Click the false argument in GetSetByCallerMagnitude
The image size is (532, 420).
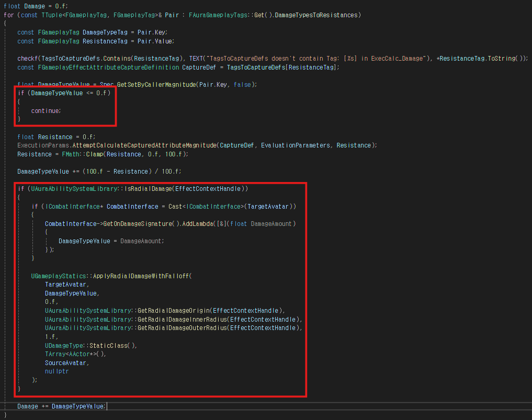pyautogui.click(x=242, y=85)
